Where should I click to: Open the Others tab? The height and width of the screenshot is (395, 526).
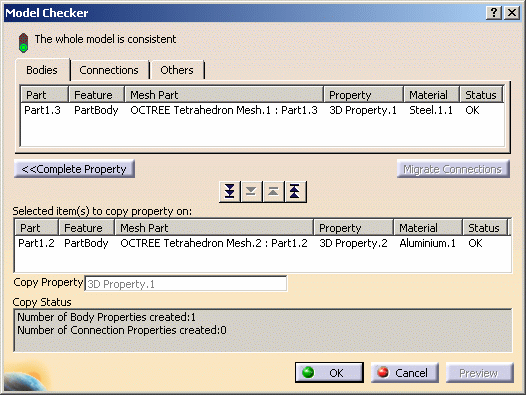(x=177, y=70)
